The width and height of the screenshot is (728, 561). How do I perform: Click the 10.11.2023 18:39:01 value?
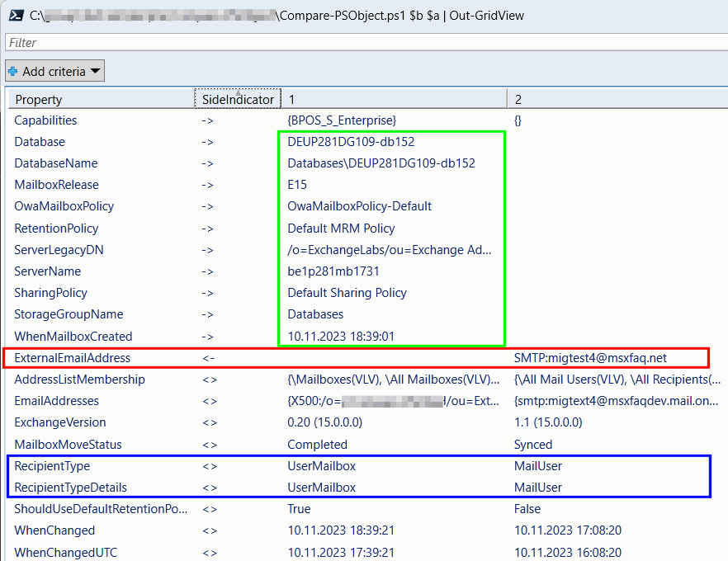coord(341,336)
